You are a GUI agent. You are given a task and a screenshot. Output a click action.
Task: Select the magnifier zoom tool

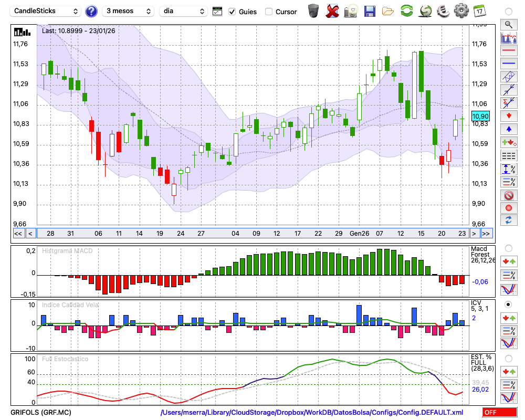(x=508, y=24)
